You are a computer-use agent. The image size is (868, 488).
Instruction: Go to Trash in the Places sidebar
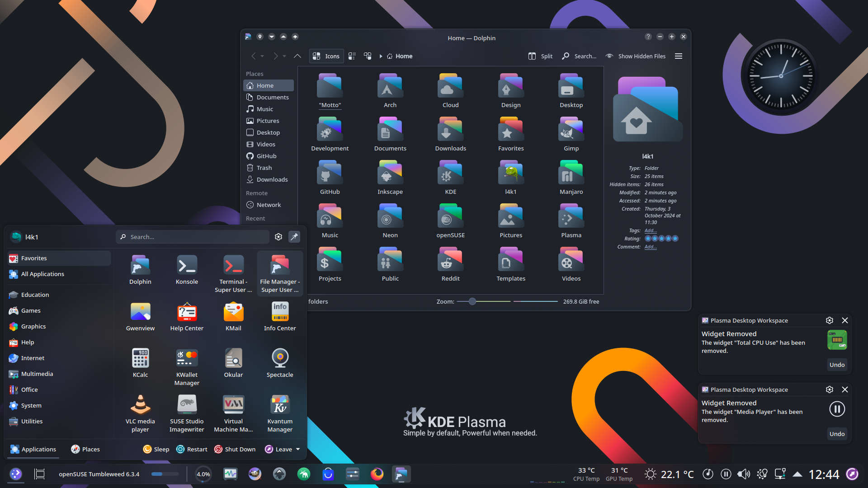point(269,168)
